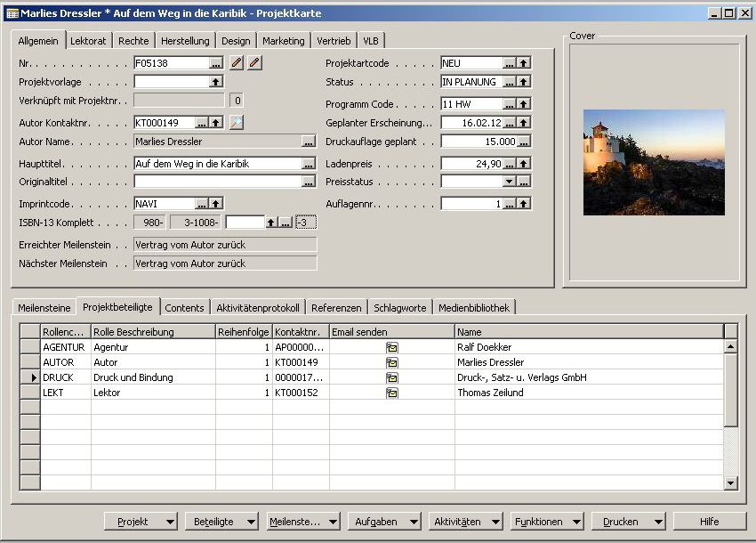This screenshot has width=756, height=543.
Task: Send email to Ralf Doekker via envelope icon
Action: [x=392, y=347]
